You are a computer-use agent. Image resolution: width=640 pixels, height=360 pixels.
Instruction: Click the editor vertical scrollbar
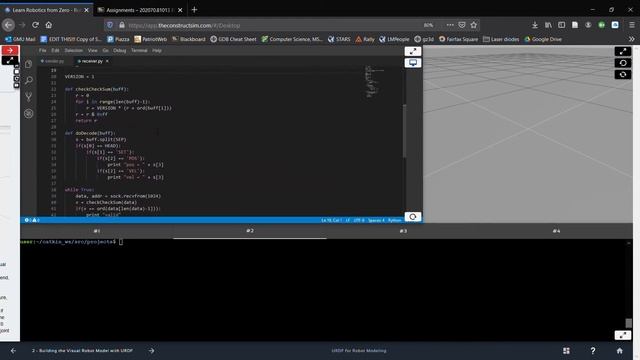coord(404,131)
